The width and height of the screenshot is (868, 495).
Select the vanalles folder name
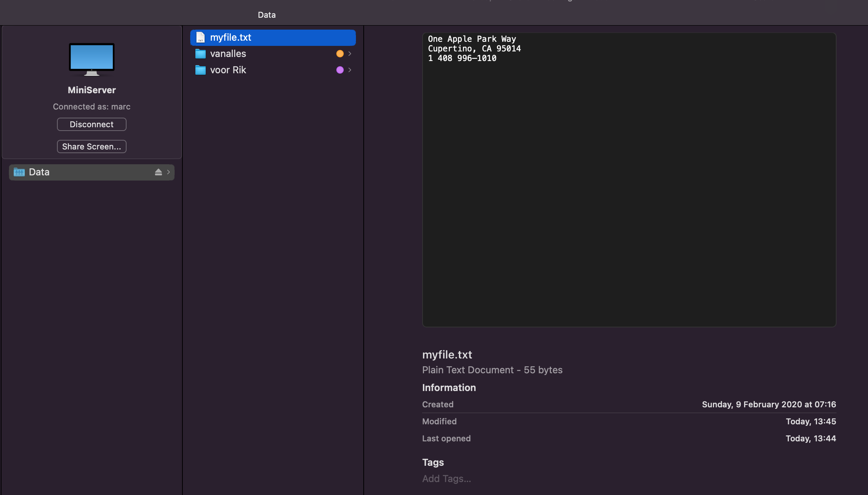[x=228, y=54]
